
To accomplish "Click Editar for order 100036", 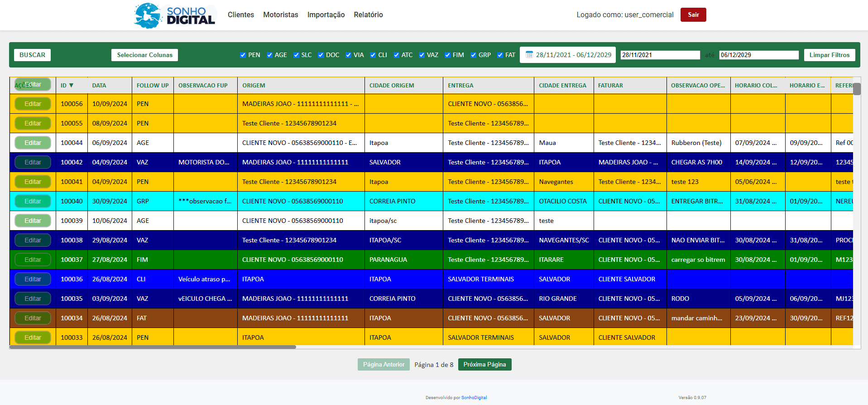I will (33, 279).
